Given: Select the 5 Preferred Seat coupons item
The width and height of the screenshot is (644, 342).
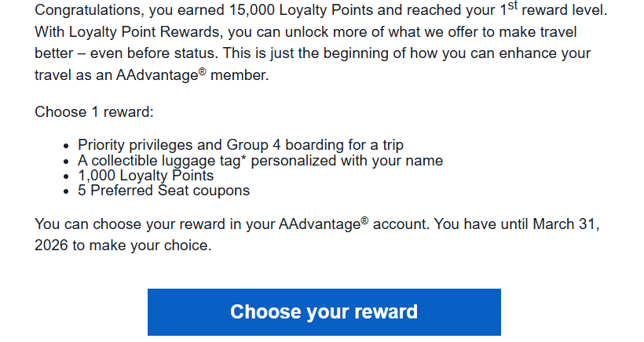Looking at the screenshot, I should point(163,191).
